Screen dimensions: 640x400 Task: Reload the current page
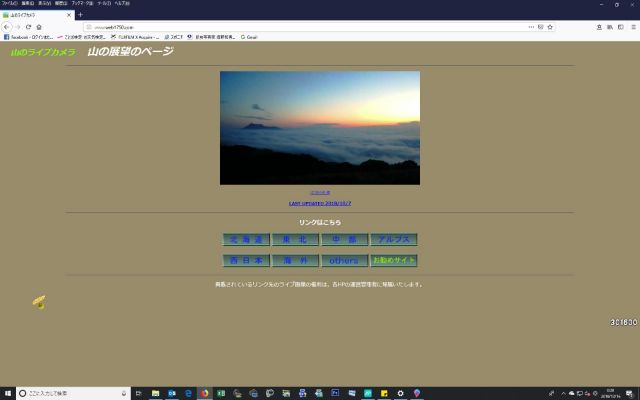pos(27,27)
